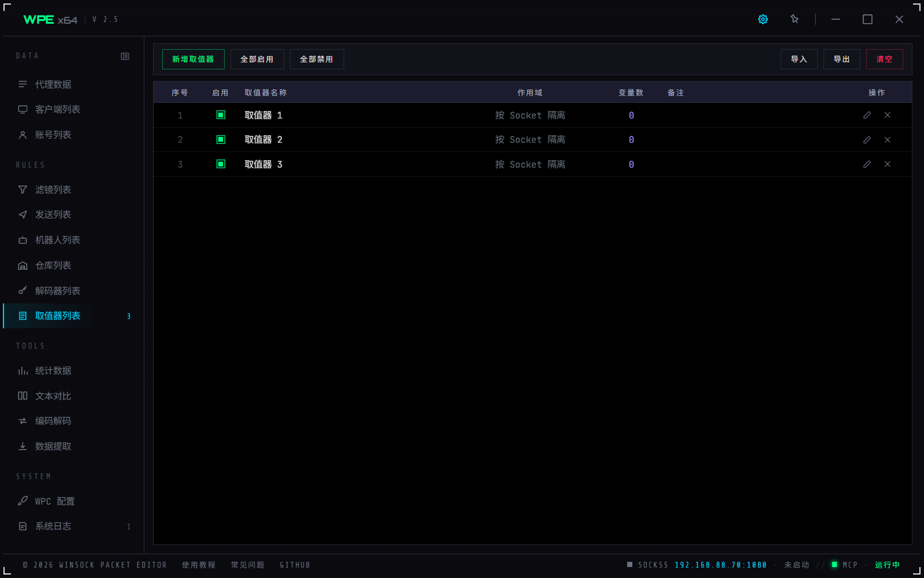Delete 取值器 2 with the X icon
The image size is (924, 578).
(888, 140)
